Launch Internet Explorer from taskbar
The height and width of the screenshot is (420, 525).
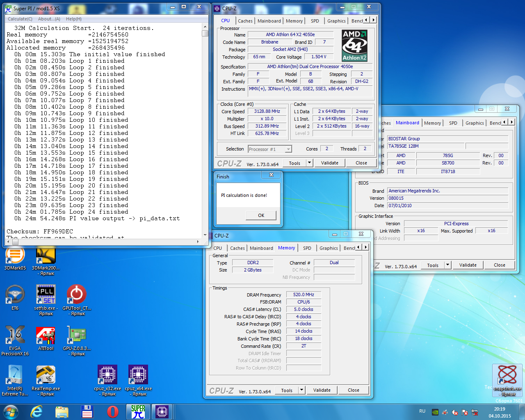(x=37, y=412)
